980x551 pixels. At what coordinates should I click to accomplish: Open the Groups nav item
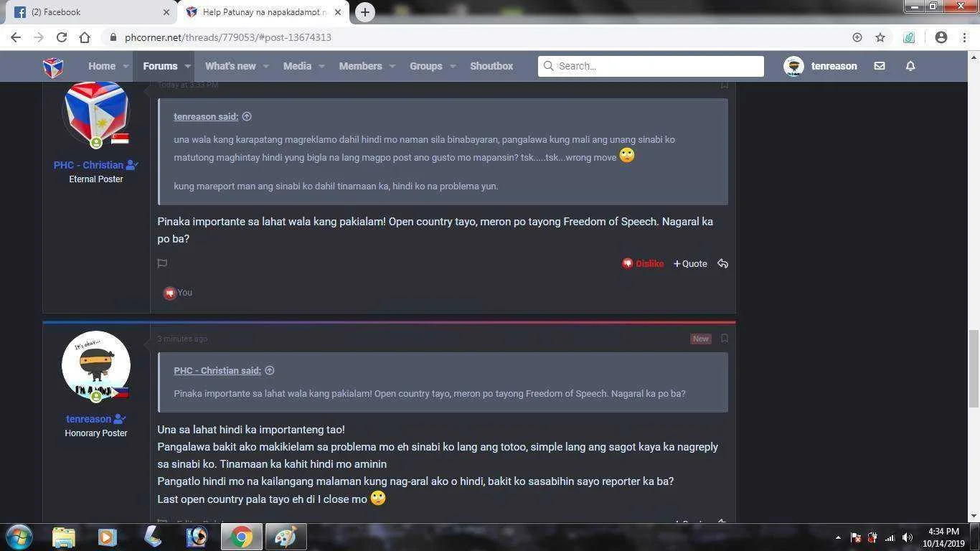[x=425, y=66]
